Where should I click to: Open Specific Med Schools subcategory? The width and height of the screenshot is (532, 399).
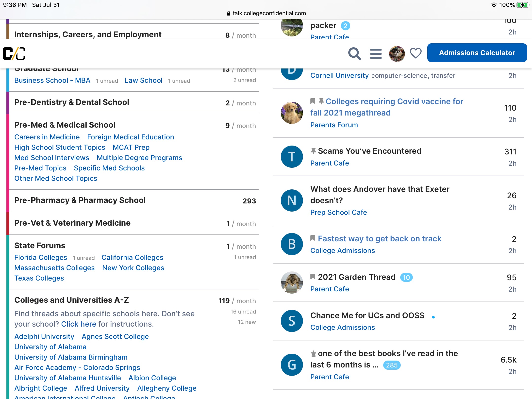point(109,168)
